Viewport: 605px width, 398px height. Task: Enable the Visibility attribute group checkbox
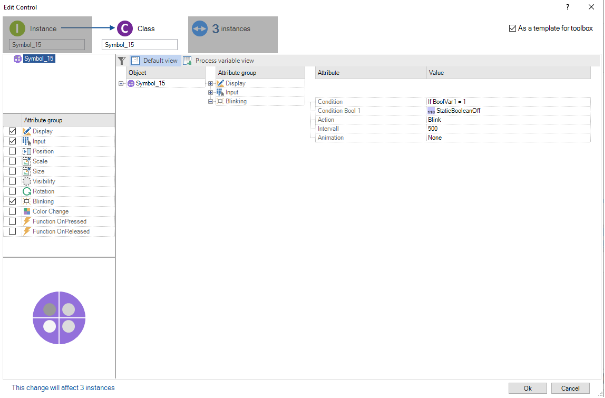pos(13,181)
